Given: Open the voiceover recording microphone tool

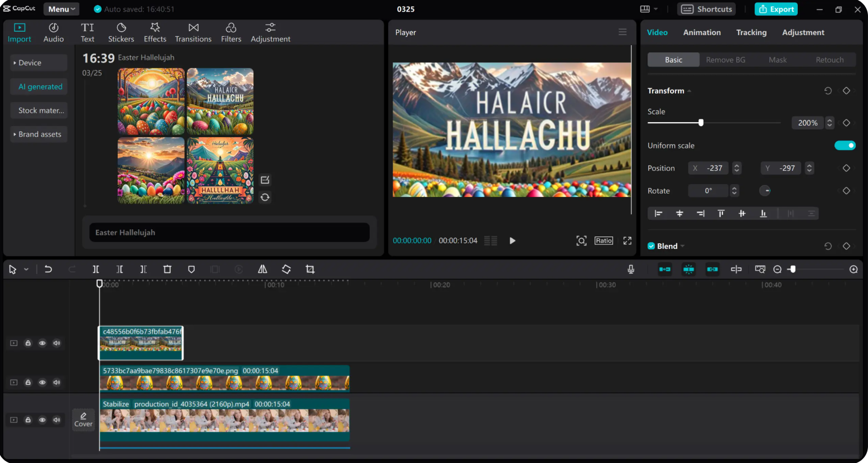Looking at the screenshot, I should pyautogui.click(x=630, y=269).
